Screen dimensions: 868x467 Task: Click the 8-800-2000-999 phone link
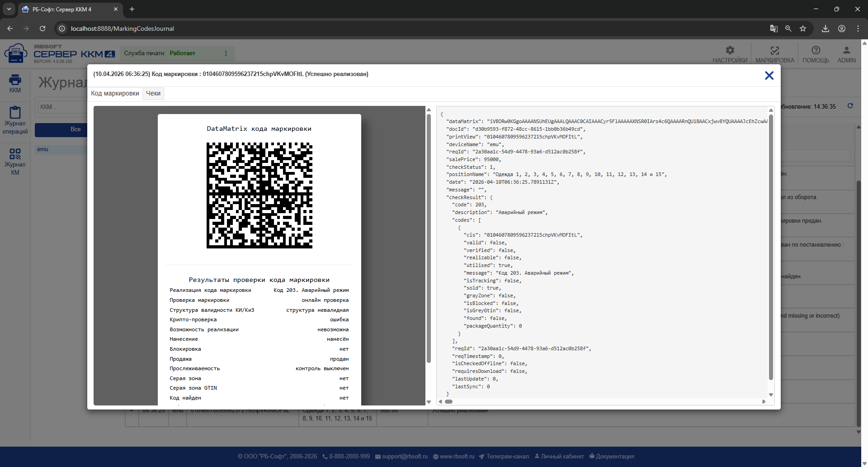(x=346, y=457)
